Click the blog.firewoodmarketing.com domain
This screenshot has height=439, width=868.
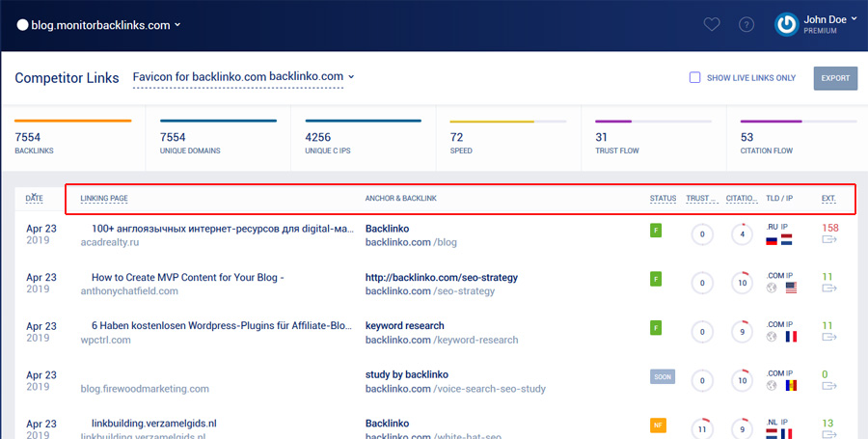[145, 389]
